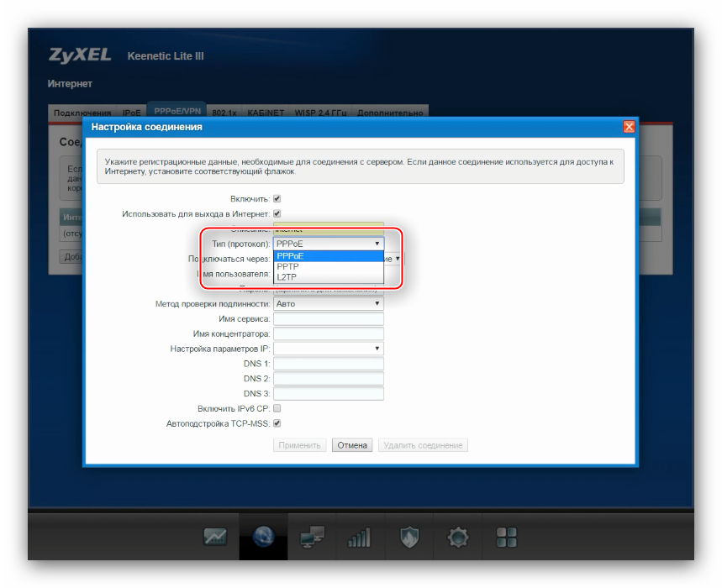Screen dimensions: 722x588
Task: Open the security shield icon
Action: (x=409, y=538)
